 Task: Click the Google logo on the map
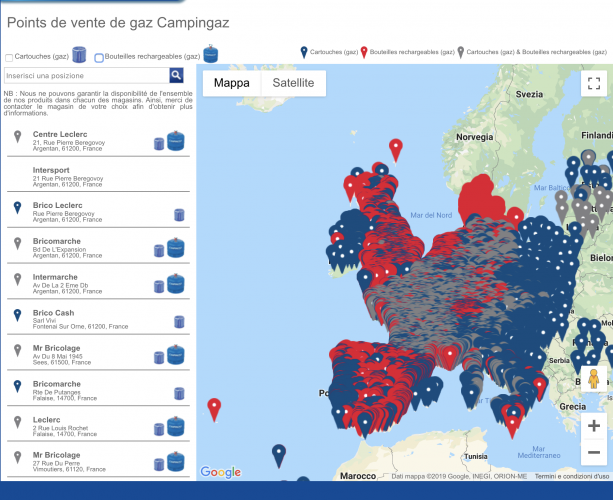pos(220,472)
